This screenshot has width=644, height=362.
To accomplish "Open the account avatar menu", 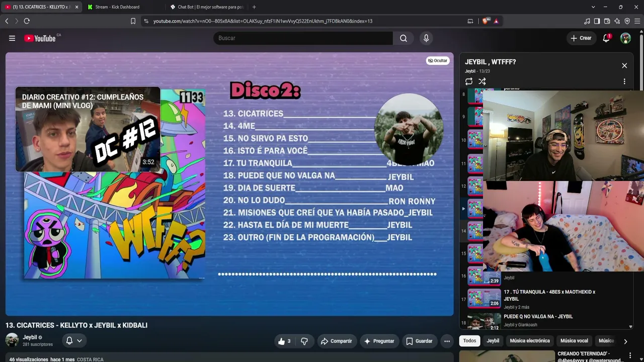I will tap(625, 38).
